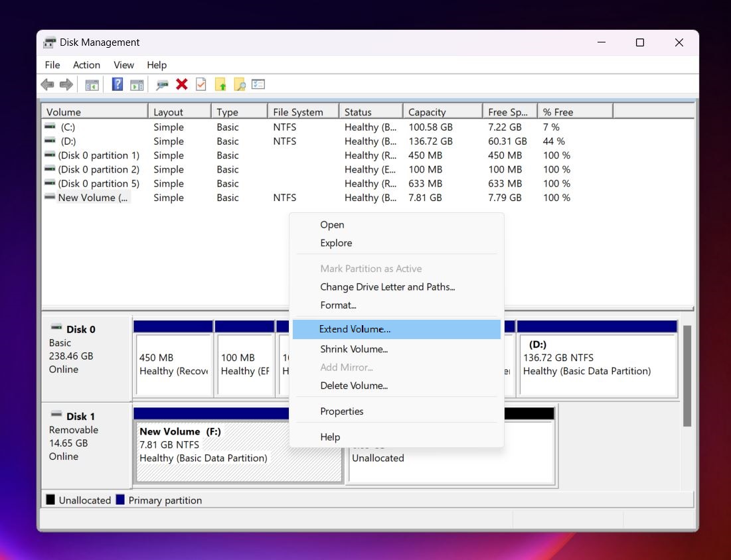This screenshot has height=560, width=731.
Task: Toggle Show/Hide Console Tree toolbar icon
Action: pos(92,85)
